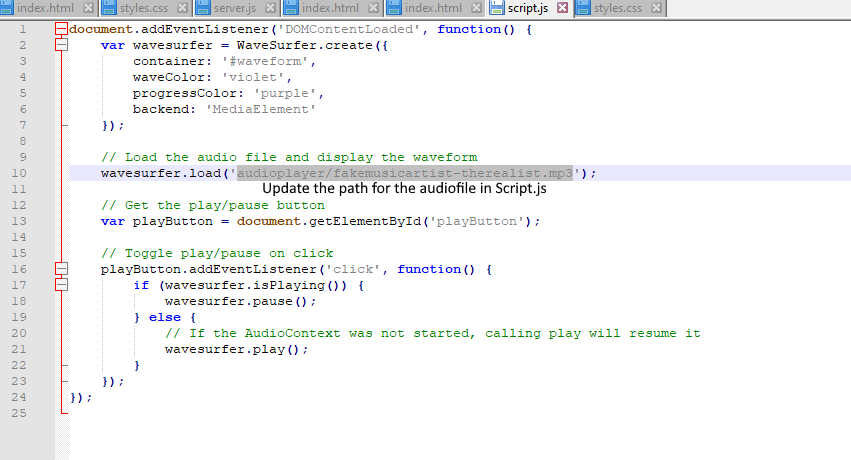Click line number 6 in the margin

(23, 109)
